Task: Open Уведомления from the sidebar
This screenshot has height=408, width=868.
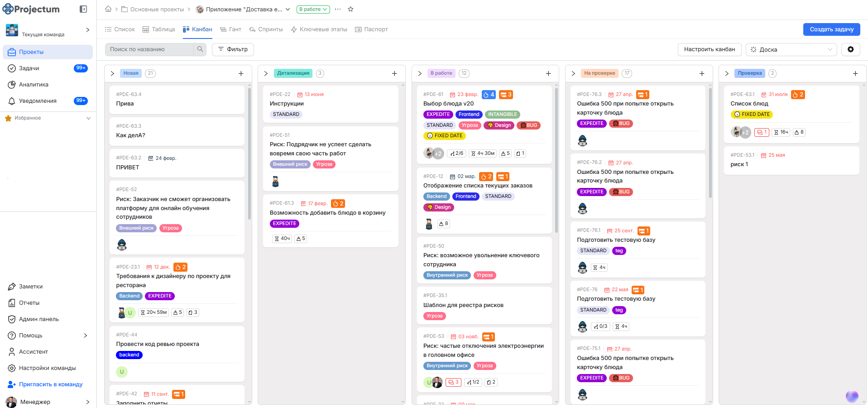Action: click(x=42, y=101)
